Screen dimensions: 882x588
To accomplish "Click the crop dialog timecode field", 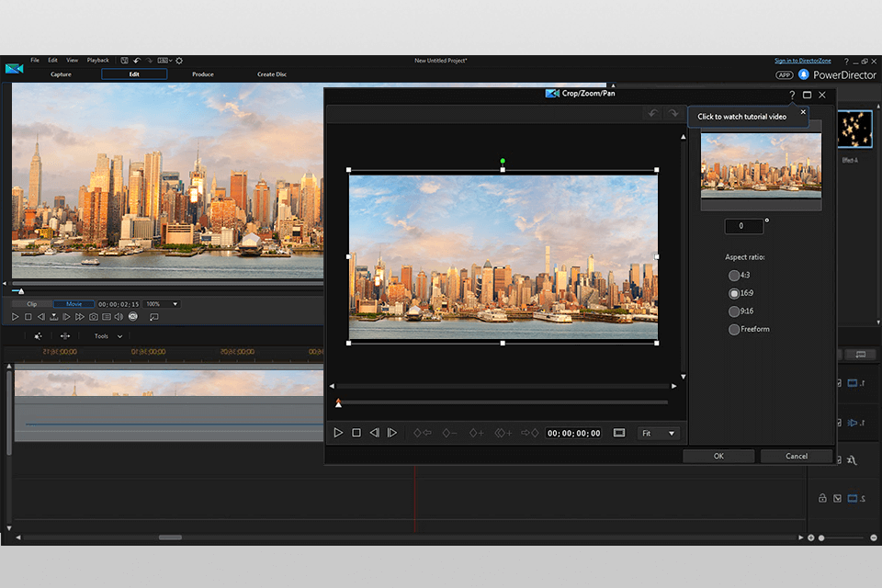I will 573,434.
